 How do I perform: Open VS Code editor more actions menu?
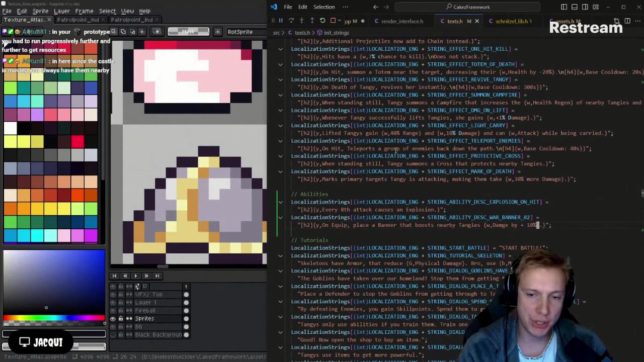[x=637, y=21]
